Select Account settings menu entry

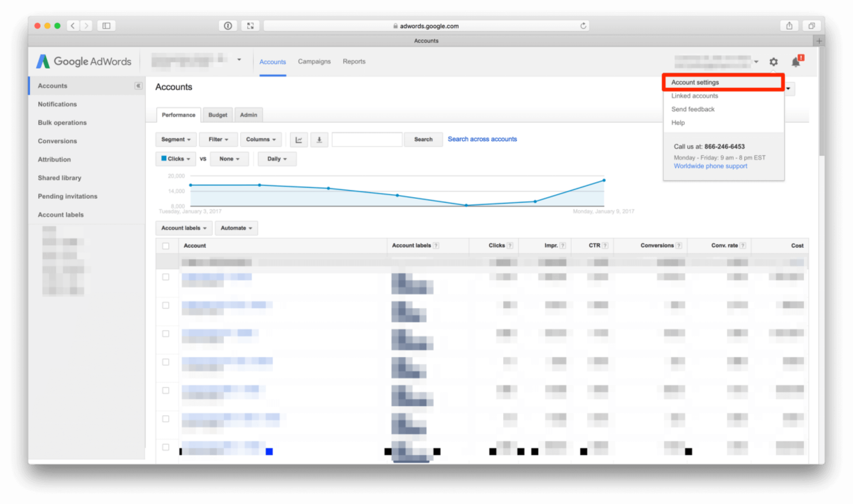point(695,82)
